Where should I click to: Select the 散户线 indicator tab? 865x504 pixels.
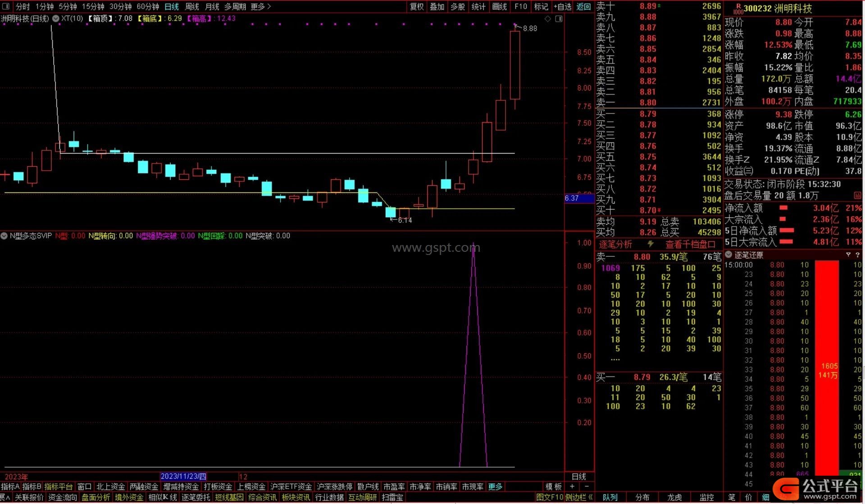pyautogui.click(x=368, y=487)
